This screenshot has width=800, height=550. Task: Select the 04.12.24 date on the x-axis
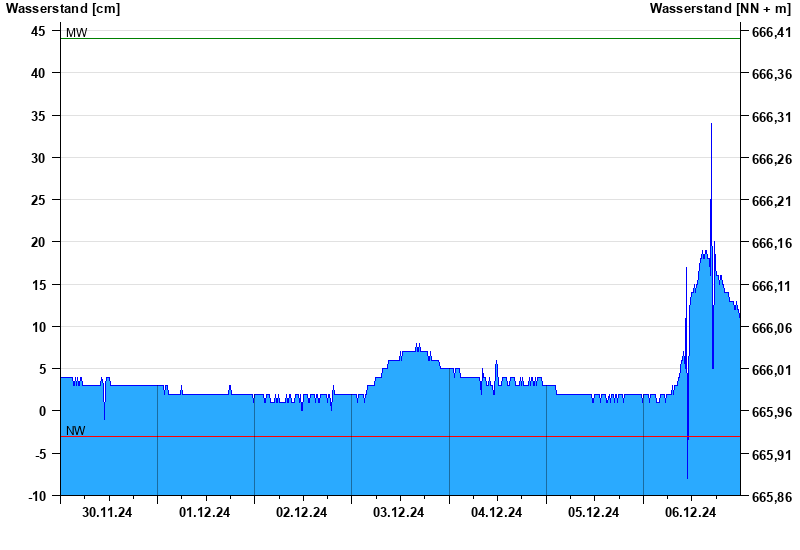pyautogui.click(x=496, y=512)
